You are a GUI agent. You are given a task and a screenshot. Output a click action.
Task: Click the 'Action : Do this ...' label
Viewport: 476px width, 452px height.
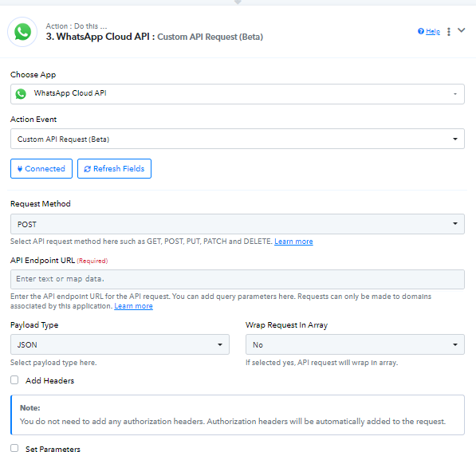pyautogui.click(x=77, y=26)
